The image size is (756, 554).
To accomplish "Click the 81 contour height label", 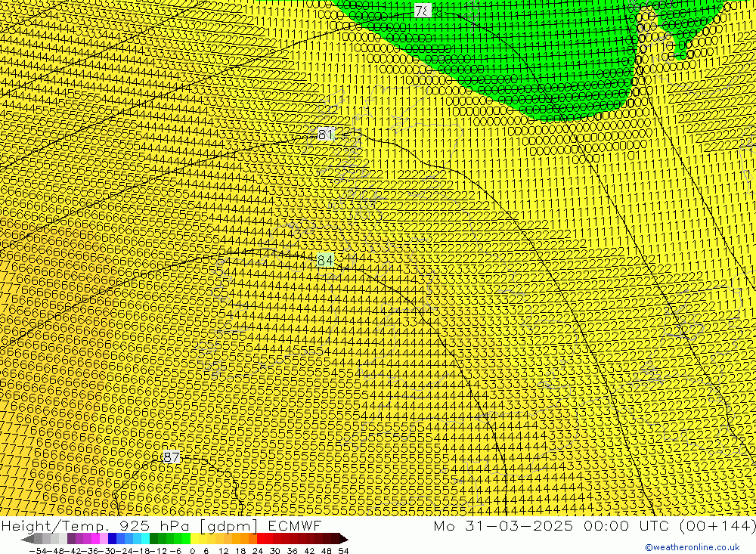I will coord(325,135).
